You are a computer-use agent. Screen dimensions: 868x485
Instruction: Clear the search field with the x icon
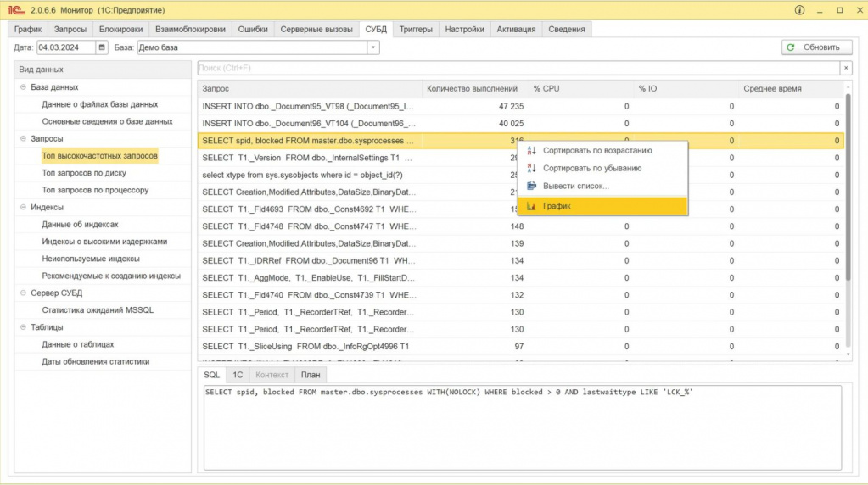[x=846, y=68]
